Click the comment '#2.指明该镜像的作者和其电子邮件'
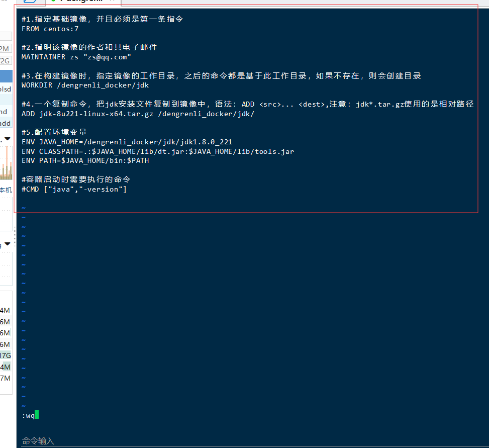This screenshot has height=448, width=489. coord(89,47)
